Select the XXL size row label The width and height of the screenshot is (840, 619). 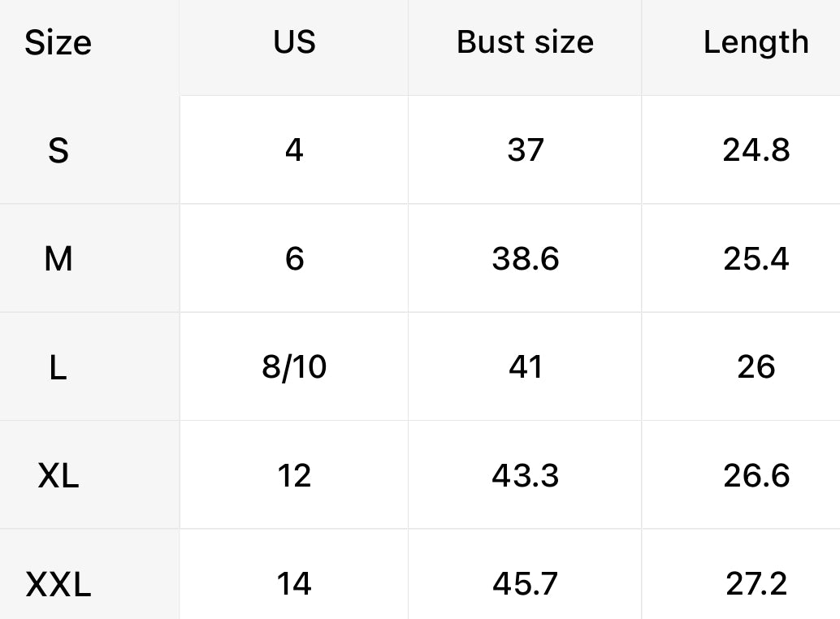pyautogui.click(x=58, y=584)
